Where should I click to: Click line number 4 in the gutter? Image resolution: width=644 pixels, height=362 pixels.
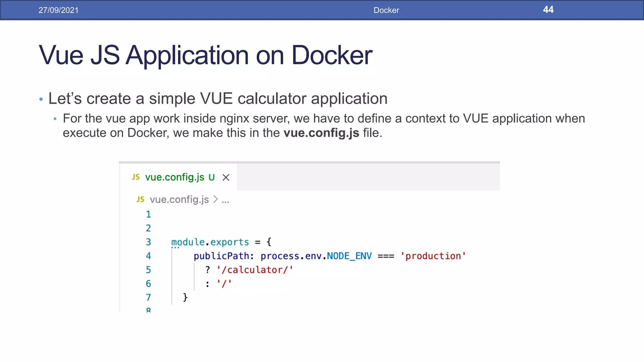[x=148, y=256]
